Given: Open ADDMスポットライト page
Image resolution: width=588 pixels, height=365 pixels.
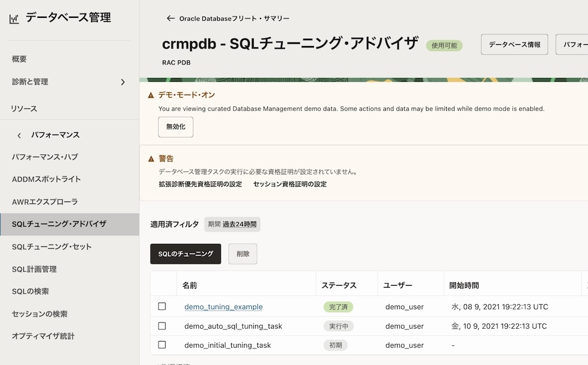Looking at the screenshot, I should [47, 179].
